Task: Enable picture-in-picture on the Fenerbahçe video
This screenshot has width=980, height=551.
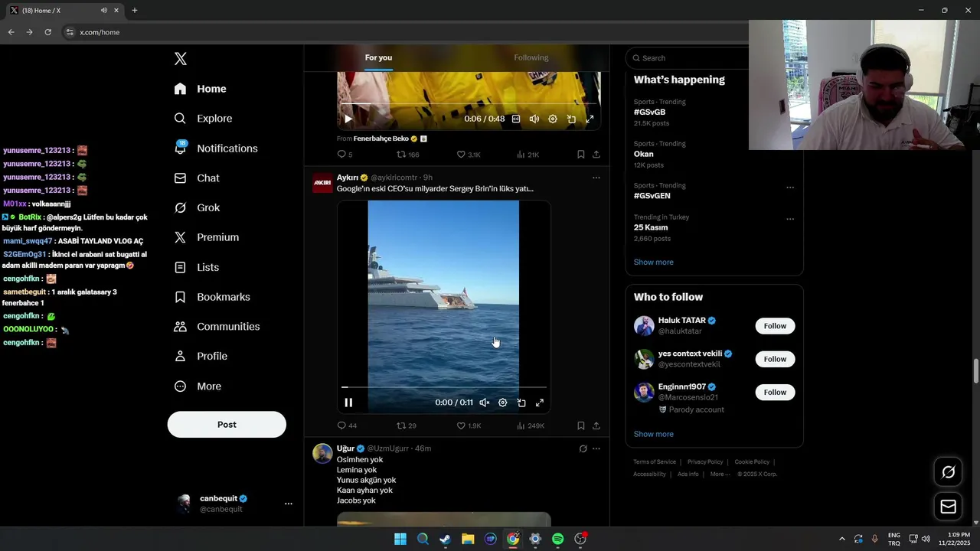Action: 571,119
